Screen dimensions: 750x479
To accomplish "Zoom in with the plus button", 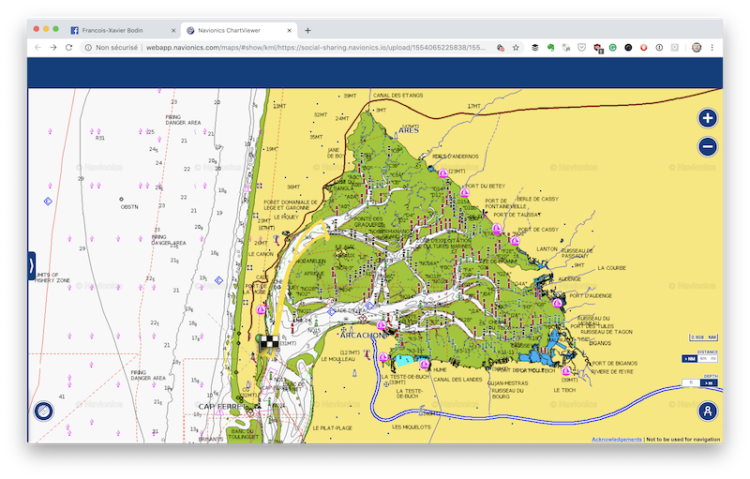I will click(707, 118).
